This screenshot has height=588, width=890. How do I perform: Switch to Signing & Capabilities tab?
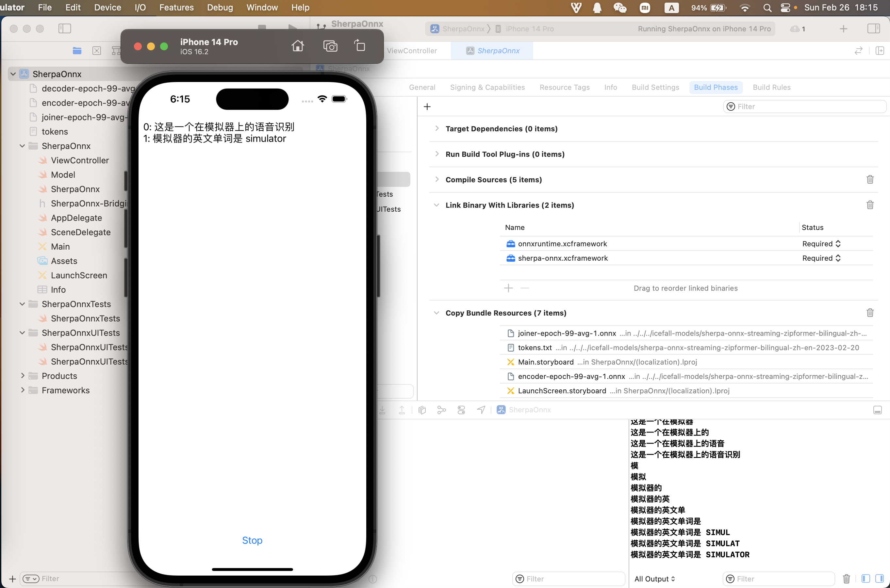click(x=487, y=87)
